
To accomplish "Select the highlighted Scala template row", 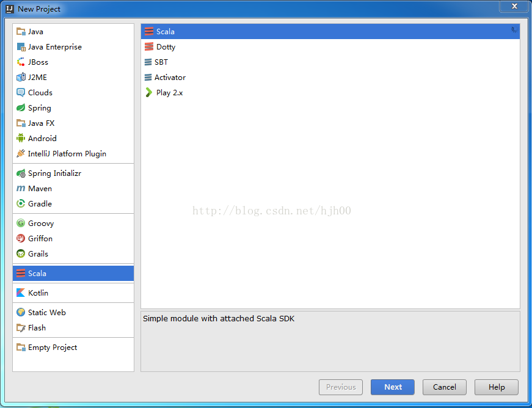I will 330,32.
